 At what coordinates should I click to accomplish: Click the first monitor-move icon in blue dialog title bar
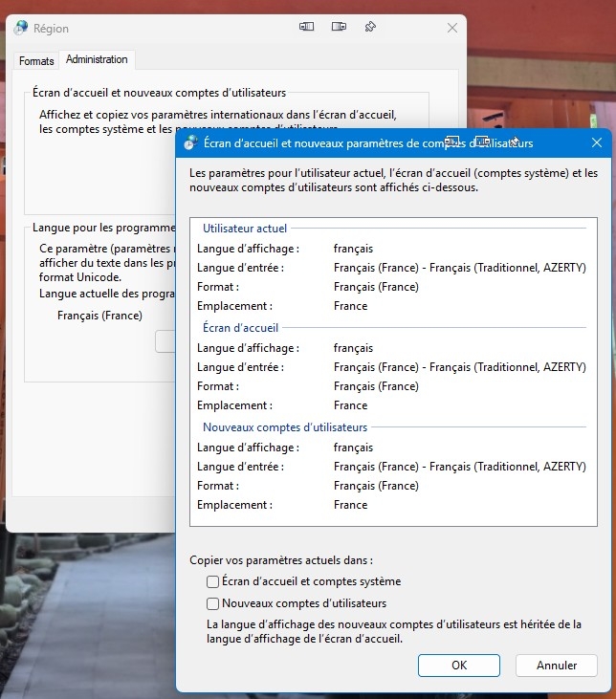pyautogui.click(x=451, y=142)
